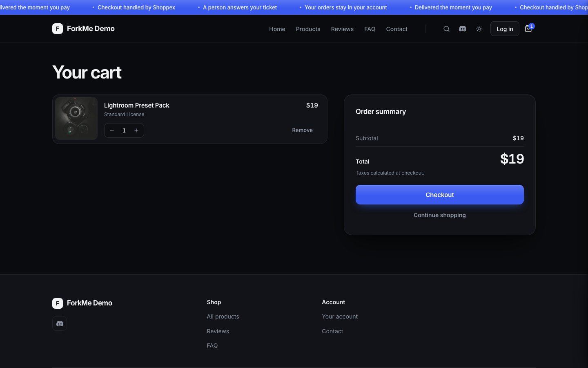Open Your account in the footer
This screenshot has width=588, height=368.
[x=340, y=316]
